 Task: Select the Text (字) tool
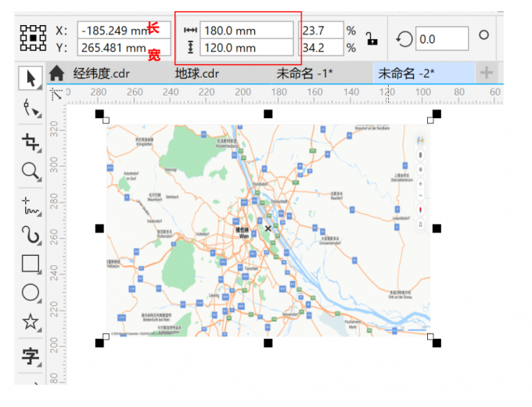pyautogui.click(x=31, y=356)
